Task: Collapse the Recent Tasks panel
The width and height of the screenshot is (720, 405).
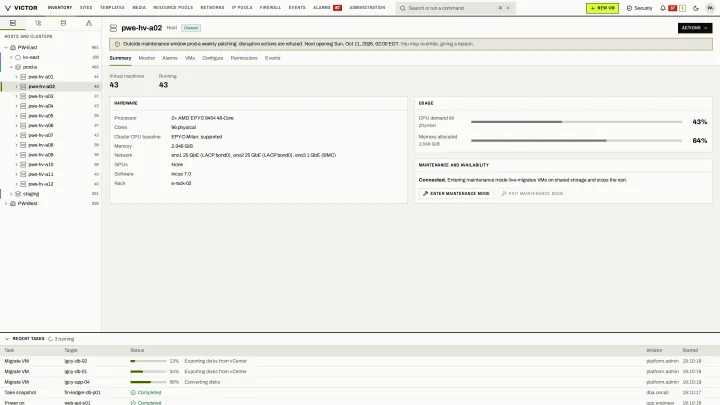Action: coord(7,339)
